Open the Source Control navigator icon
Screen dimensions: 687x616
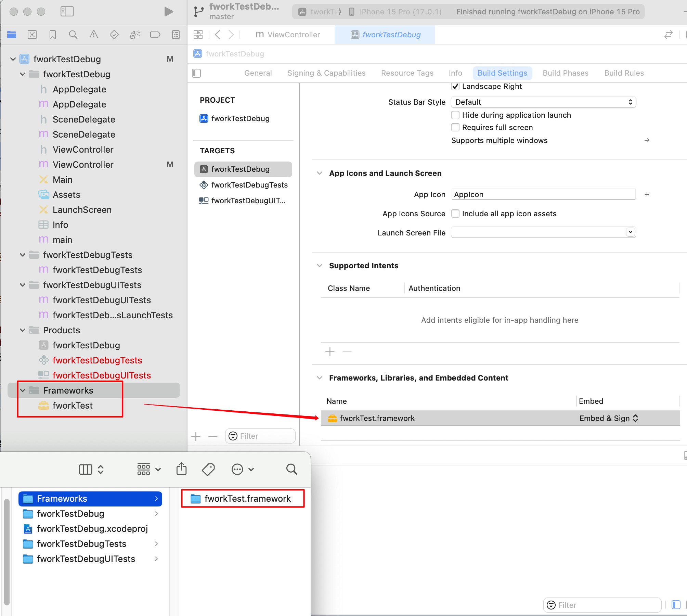[x=32, y=35]
